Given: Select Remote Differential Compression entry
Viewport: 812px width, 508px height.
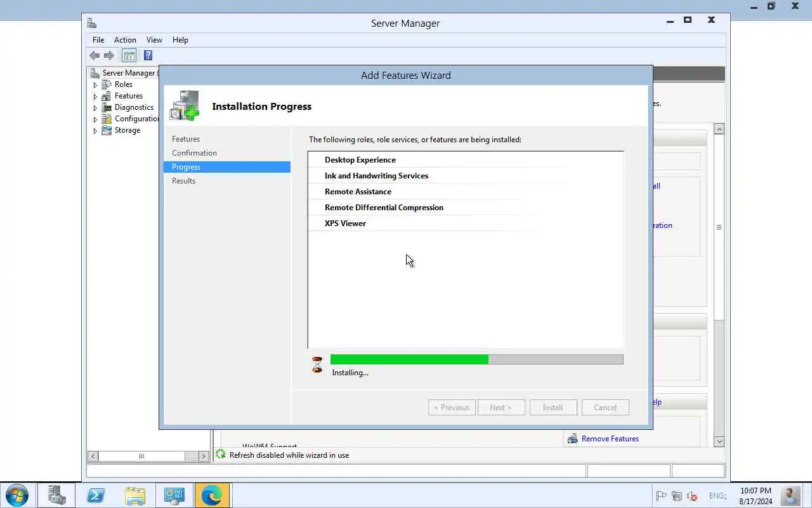Looking at the screenshot, I should click(384, 208).
